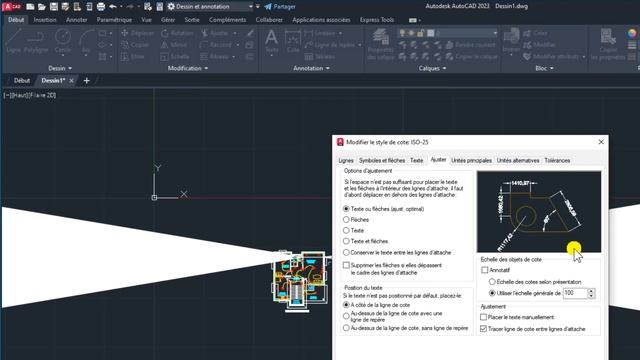Click the New drawing icon in quick access toolbar
This screenshot has width=640, height=360.
pyautogui.click(x=30, y=7)
